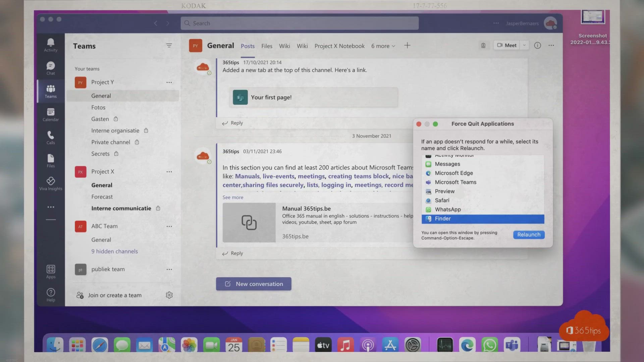Show more apps via sidebar ellipsis
This screenshot has height=362, width=644.
(51, 207)
